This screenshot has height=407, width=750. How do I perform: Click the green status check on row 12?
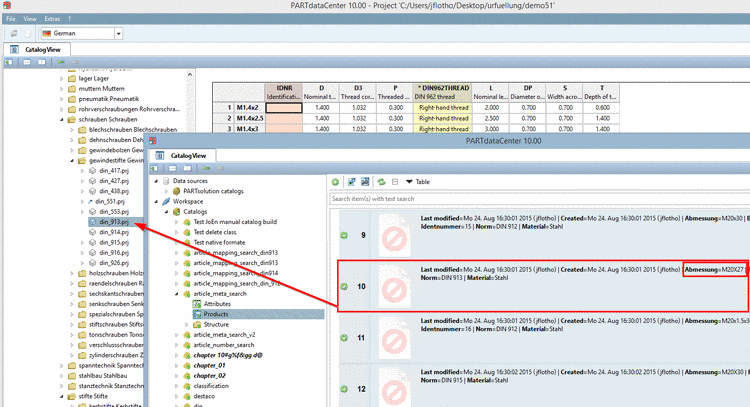[x=343, y=388]
